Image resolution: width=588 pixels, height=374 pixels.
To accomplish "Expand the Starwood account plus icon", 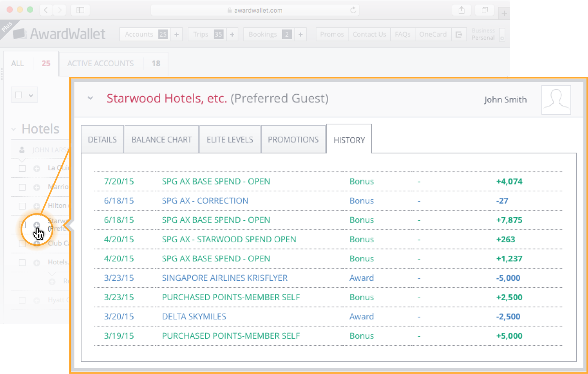I will [37, 225].
